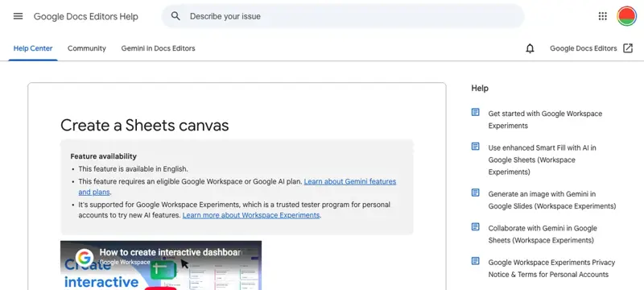Click article icon for enhanced Smart Fill
This screenshot has height=290, width=644.
tap(475, 147)
